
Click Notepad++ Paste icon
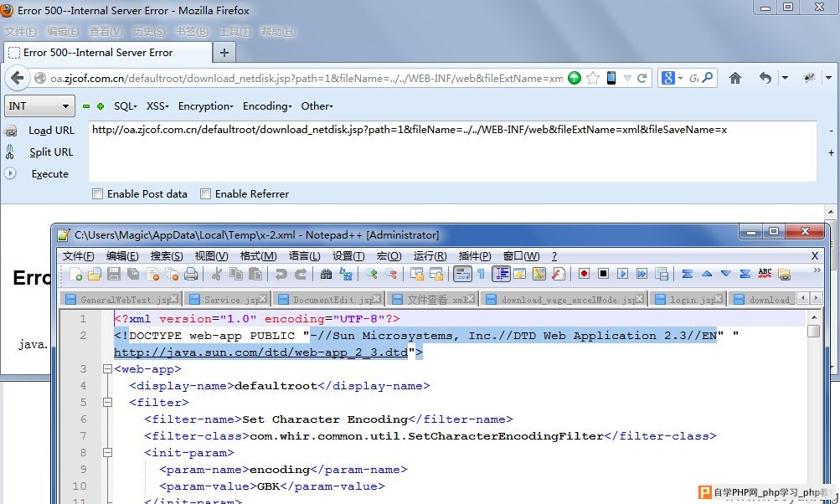tap(255, 275)
